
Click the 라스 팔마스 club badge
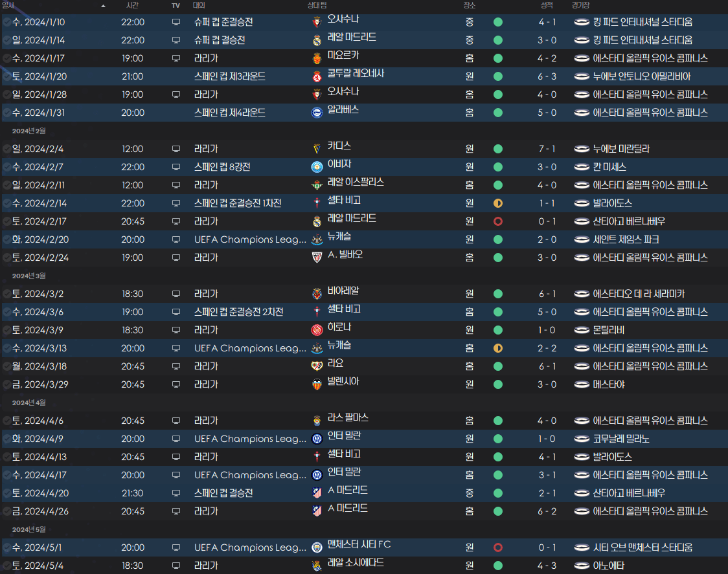click(317, 421)
